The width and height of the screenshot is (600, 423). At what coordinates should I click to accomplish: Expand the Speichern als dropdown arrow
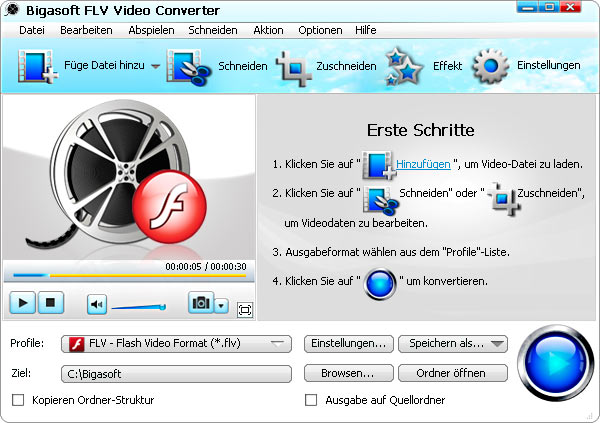(497, 344)
